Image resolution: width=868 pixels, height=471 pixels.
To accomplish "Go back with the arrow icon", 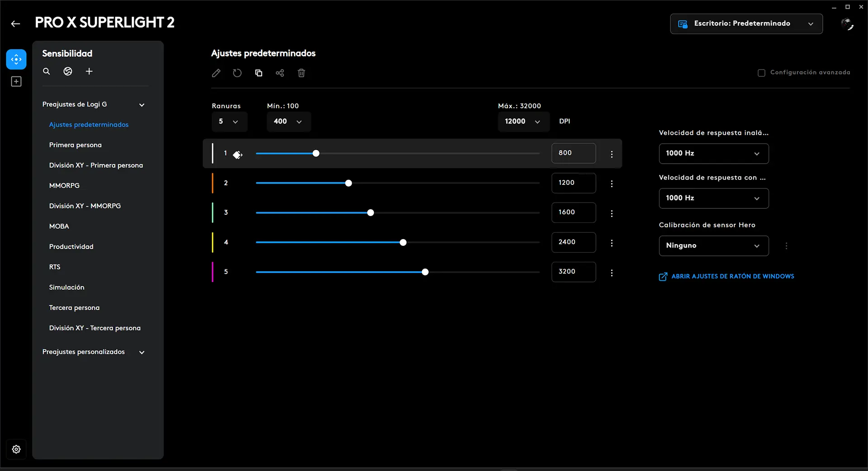I will 15,24.
